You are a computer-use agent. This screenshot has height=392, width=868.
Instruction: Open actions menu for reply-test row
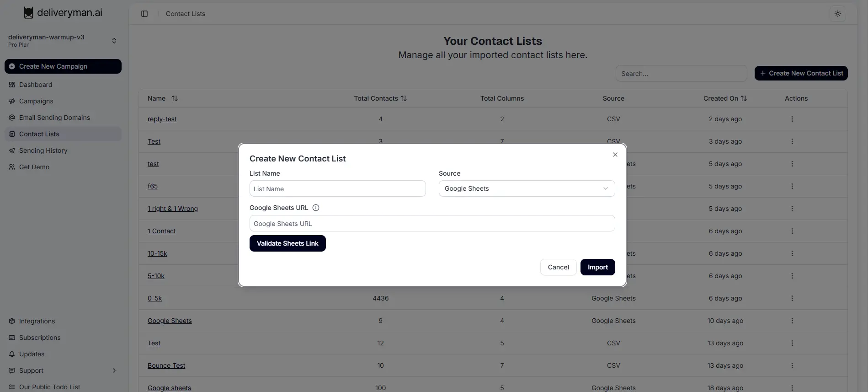pyautogui.click(x=792, y=119)
